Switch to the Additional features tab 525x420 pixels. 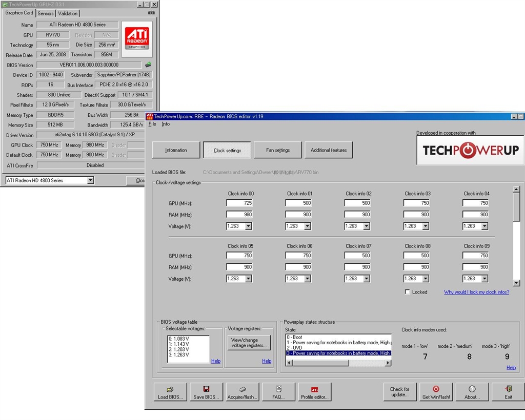pyautogui.click(x=329, y=150)
